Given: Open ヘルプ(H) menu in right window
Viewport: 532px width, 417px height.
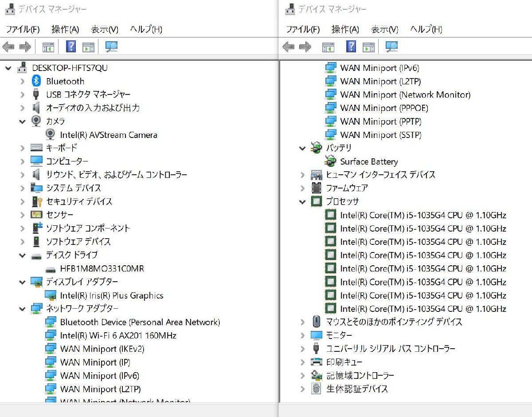Looking at the screenshot, I should tap(426, 29).
